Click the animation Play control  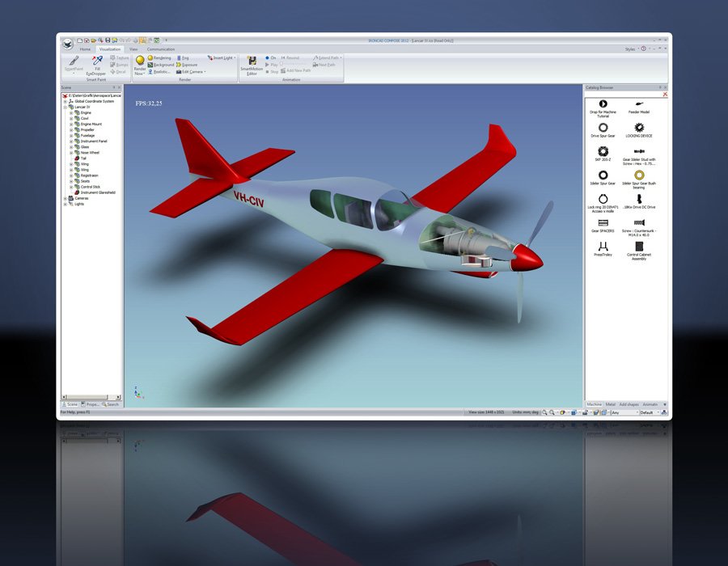tap(271, 65)
